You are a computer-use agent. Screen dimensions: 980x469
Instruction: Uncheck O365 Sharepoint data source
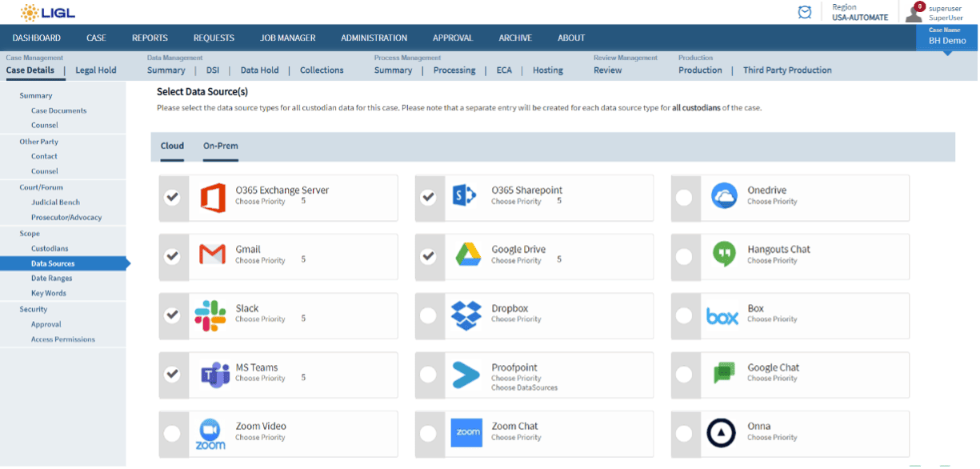428,198
